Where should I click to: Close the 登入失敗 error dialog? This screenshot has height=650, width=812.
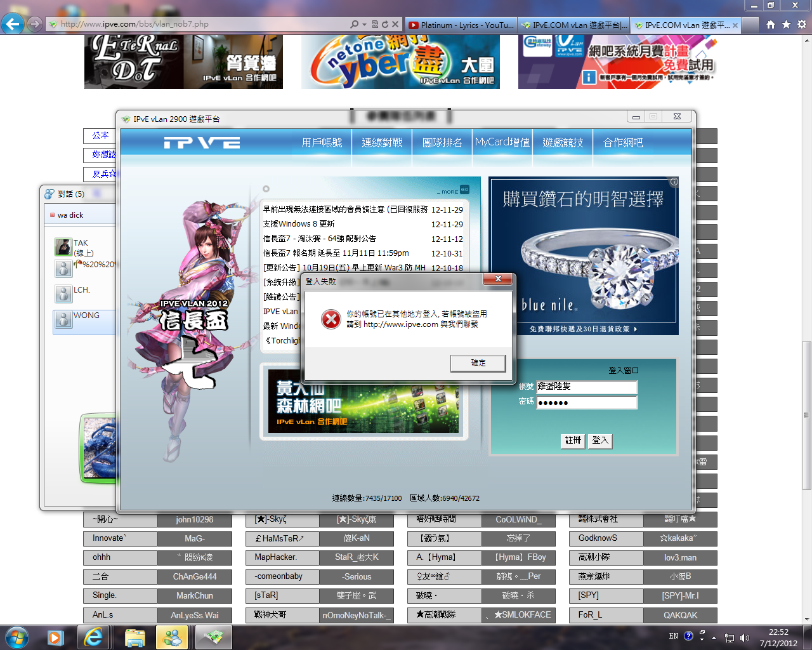click(498, 279)
